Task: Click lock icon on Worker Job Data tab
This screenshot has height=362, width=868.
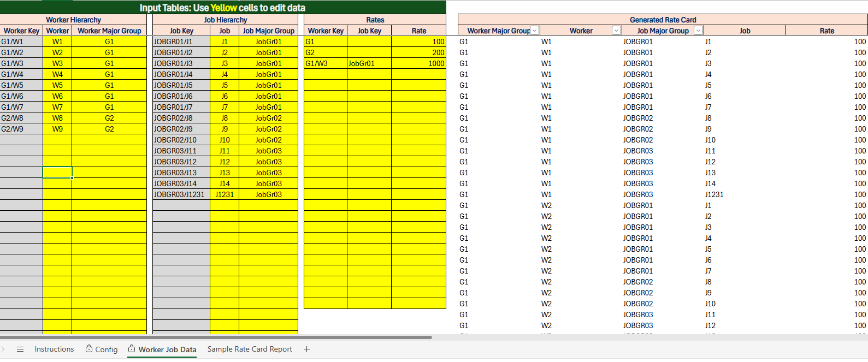Action: [x=132, y=349]
